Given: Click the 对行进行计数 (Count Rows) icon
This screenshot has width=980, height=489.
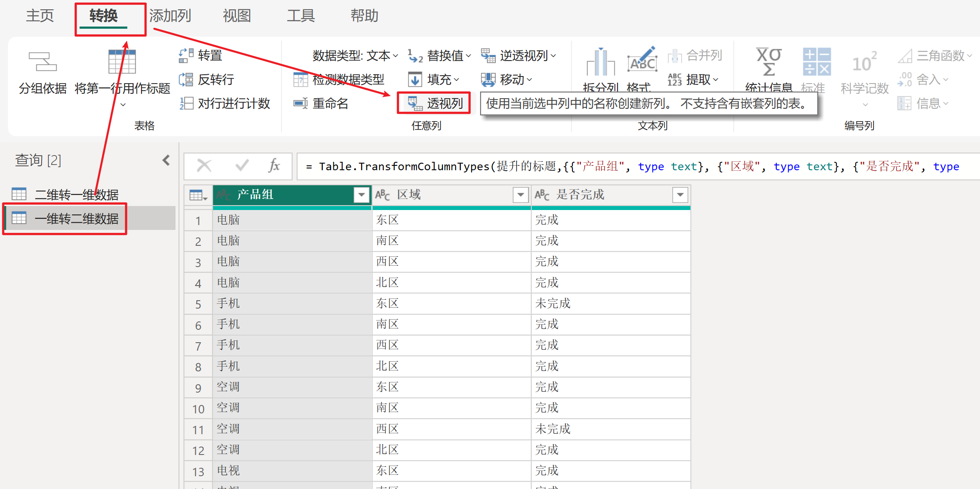Looking at the screenshot, I should click(186, 103).
